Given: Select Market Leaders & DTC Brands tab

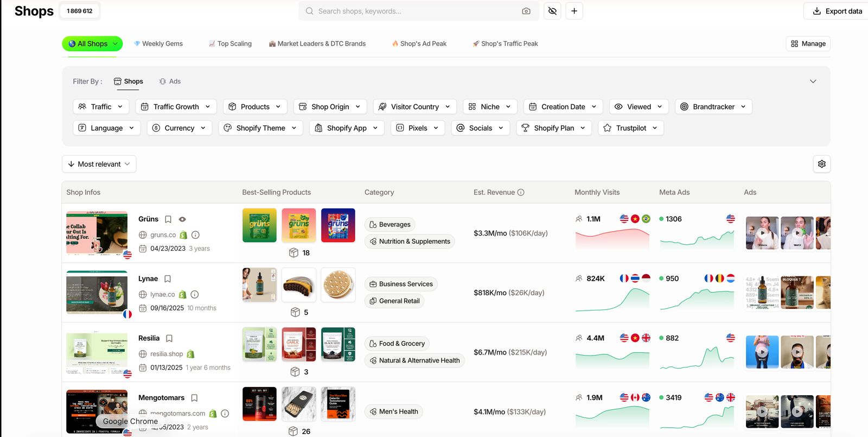Looking at the screenshot, I should [x=317, y=43].
